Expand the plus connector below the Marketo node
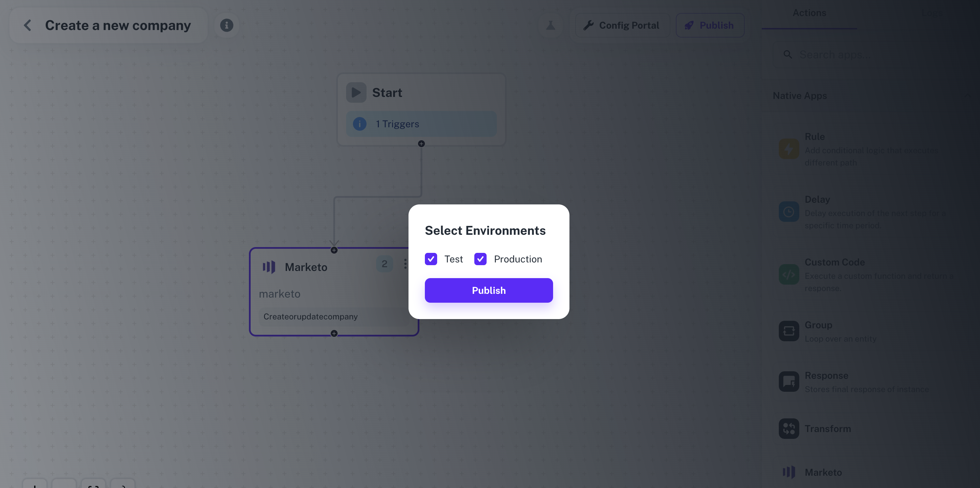 coord(334,333)
